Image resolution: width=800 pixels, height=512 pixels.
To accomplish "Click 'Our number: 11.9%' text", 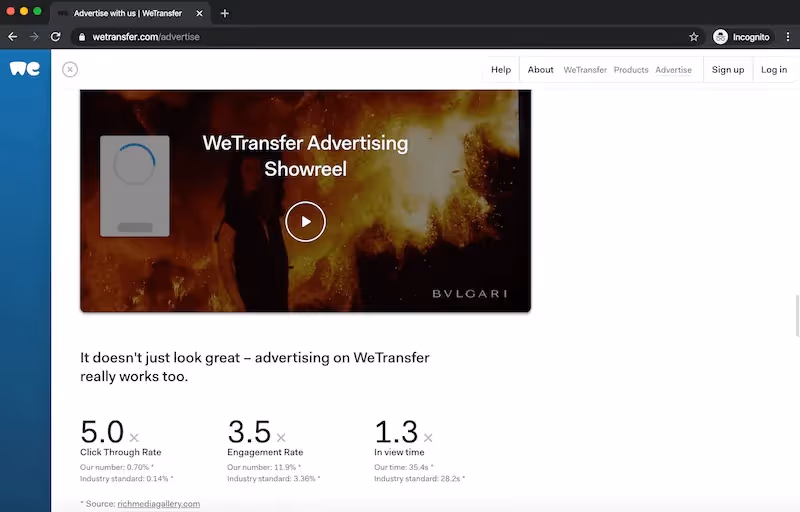I will tap(264, 467).
